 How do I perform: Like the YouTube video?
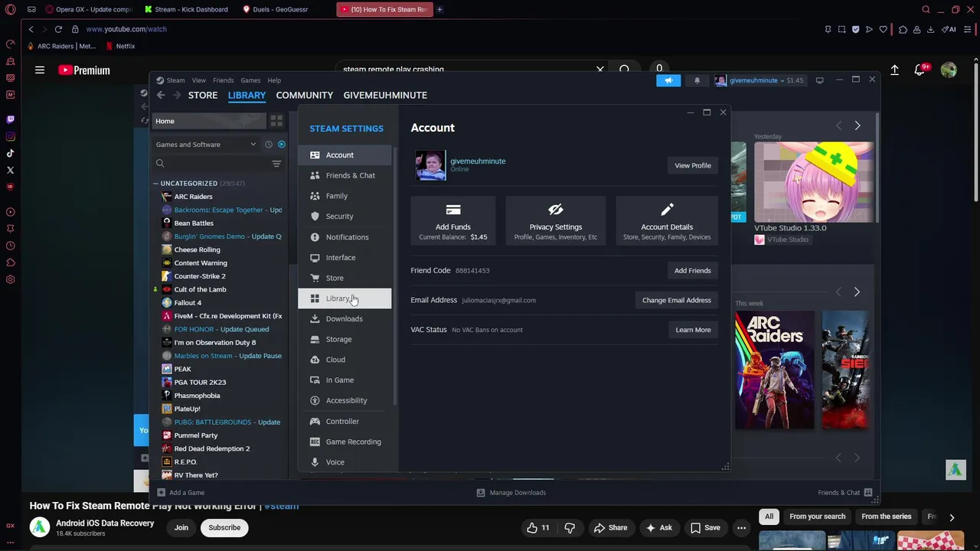click(x=539, y=527)
